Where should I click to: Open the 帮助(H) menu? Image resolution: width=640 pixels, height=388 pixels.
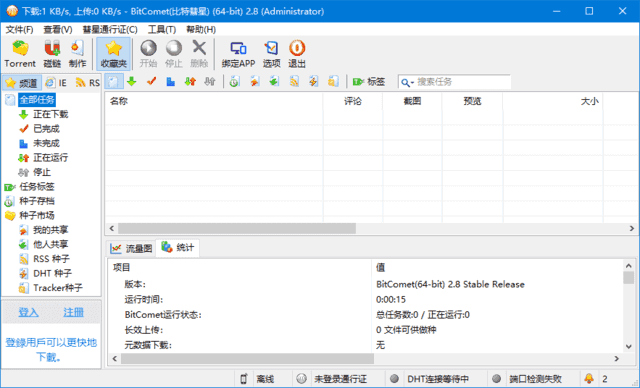point(201,29)
